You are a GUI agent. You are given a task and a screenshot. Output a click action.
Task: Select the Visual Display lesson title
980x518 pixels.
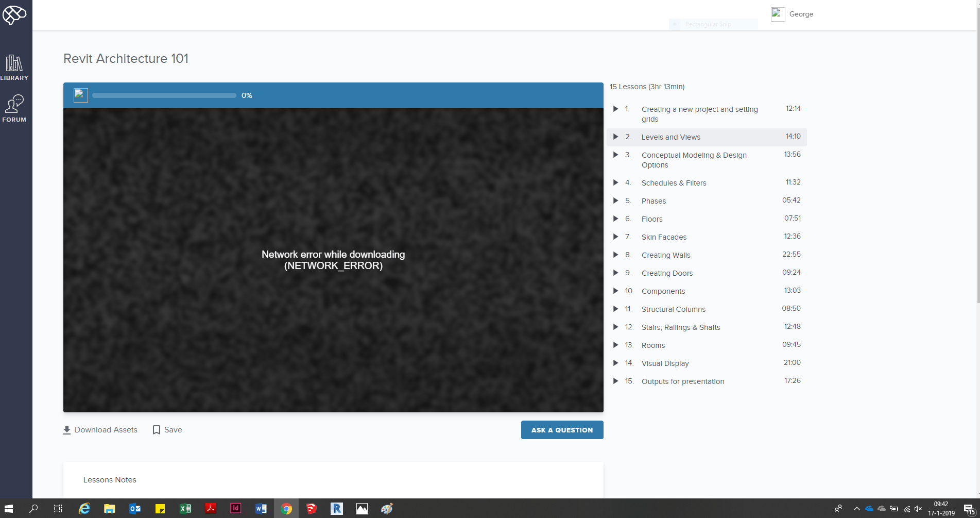tap(665, 363)
